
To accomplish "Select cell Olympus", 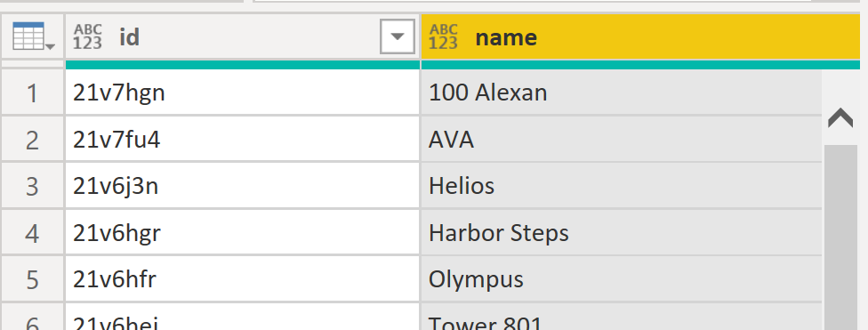I will (x=621, y=279).
